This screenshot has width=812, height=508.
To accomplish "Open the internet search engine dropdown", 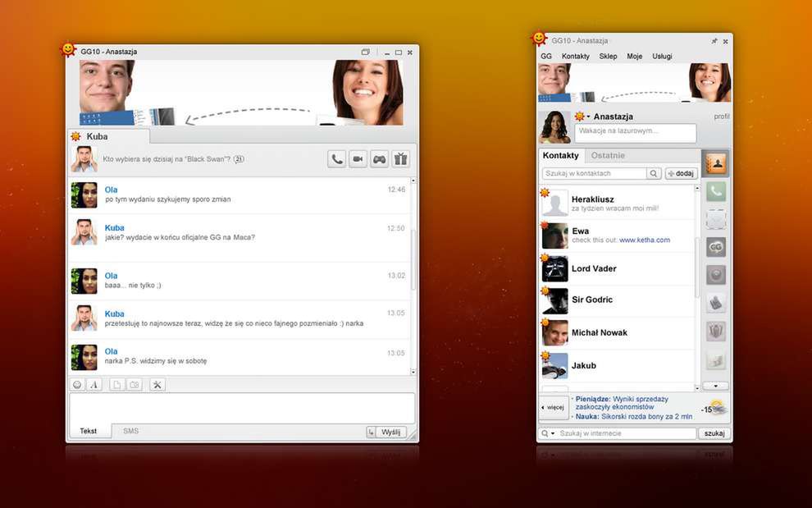I will pyautogui.click(x=548, y=433).
